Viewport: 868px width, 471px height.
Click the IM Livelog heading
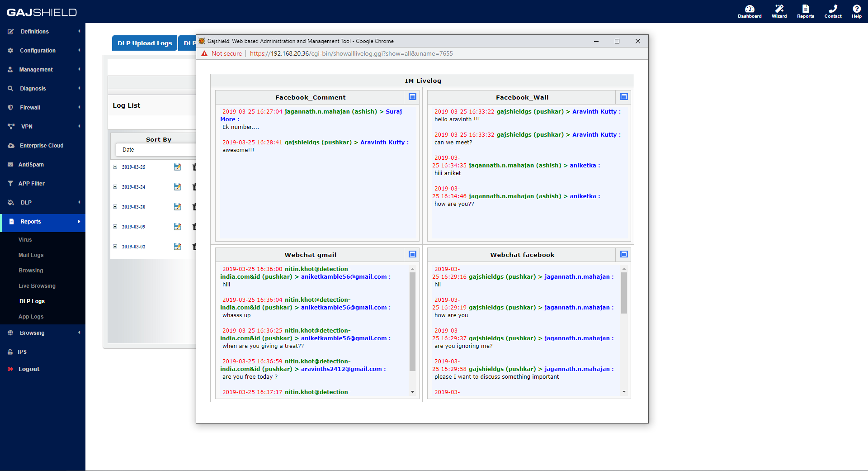pyautogui.click(x=423, y=81)
